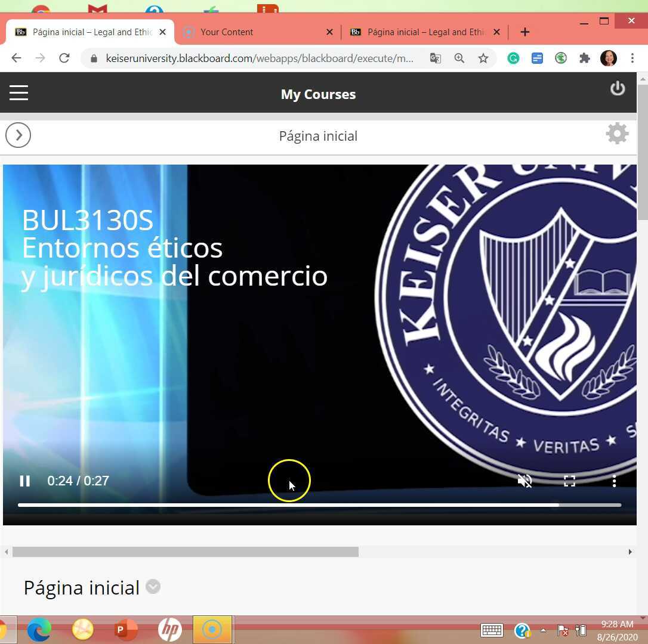Unmute the course intro video
This screenshot has width=648, height=644.
pos(524,481)
